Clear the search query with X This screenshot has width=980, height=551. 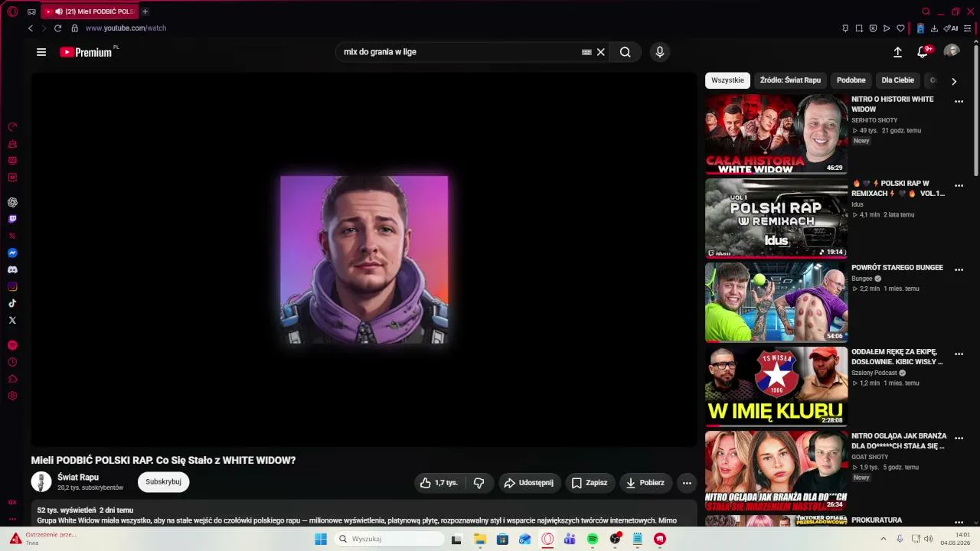pyautogui.click(x=601, y=52)
